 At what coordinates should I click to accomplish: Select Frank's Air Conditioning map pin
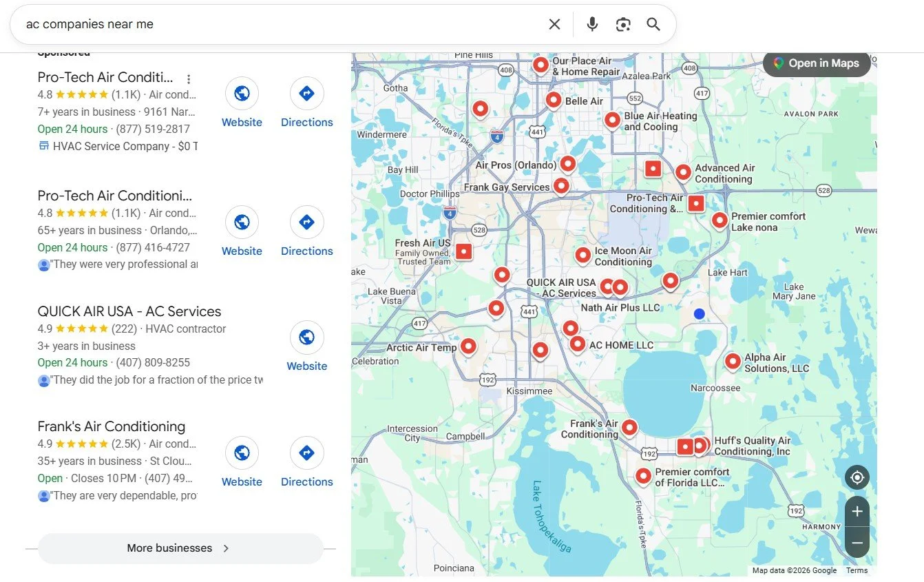pos(629,428)
